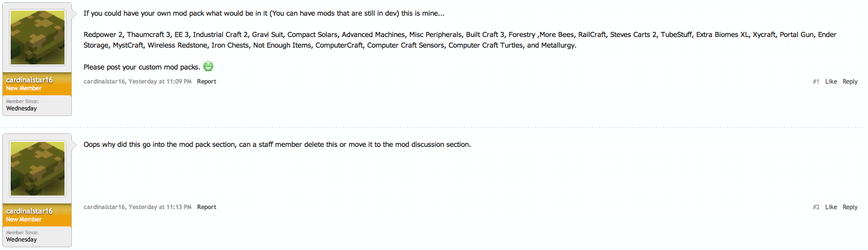Screen dimensions: 868x250
Task: Open cardinalstar16 profile name under first avatar
Action: [x=29, y=80]
